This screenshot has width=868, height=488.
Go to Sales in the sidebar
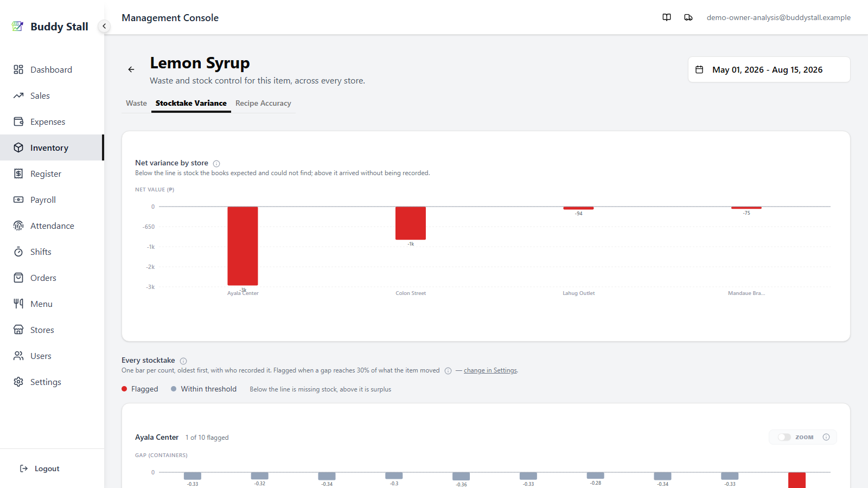[52, 95]
